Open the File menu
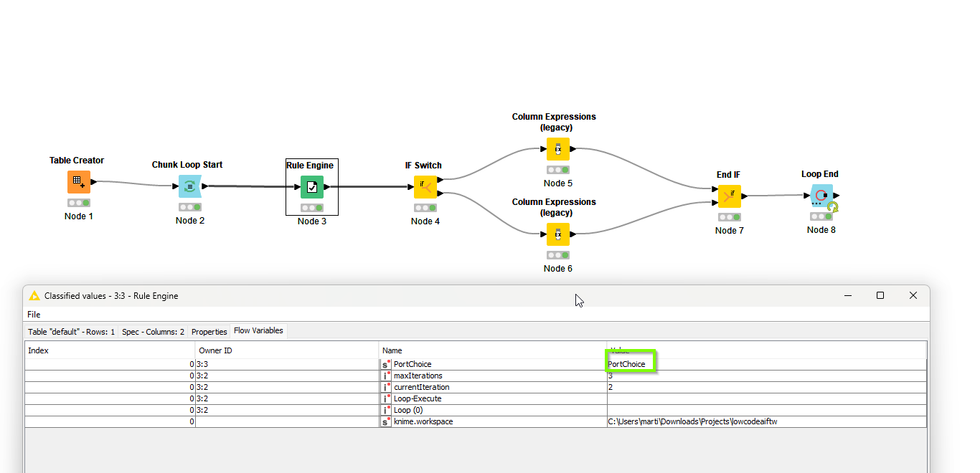This screenshot has width=980, height=473. (x=34, y=315)
